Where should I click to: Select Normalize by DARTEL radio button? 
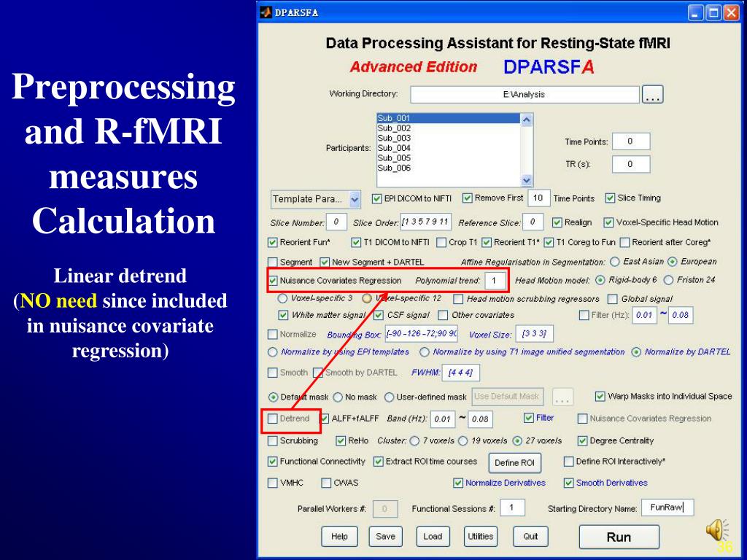coord(636,352)
